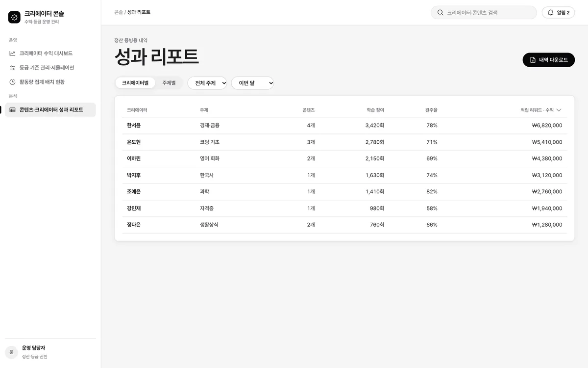This screenshot has width=588, height=368.
Task: Click the 58% completion rate value
Action: (x=432, y=208)
